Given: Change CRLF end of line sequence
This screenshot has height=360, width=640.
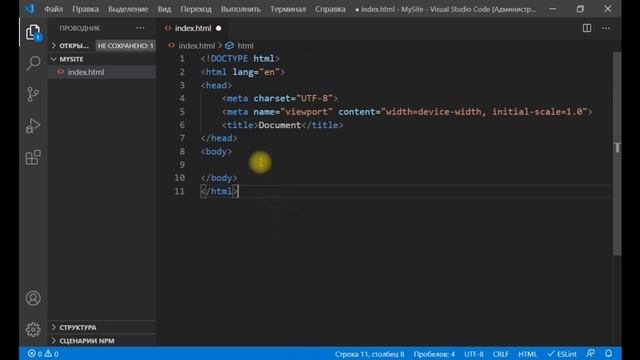Looking at the screenshot, I should tap(500, 354).
